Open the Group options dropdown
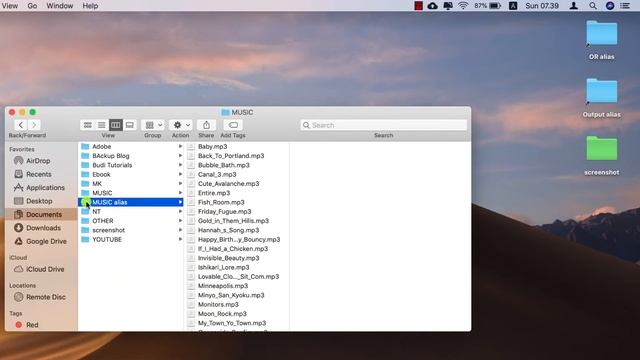Screen dimensions: 640x360 pos(153,125)
